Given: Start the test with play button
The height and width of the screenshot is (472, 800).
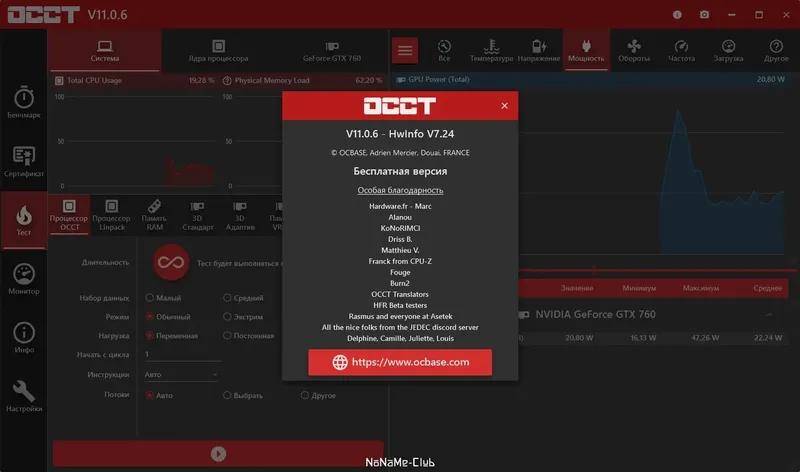Looking at the screenshot, I should (x=218, y=454).
